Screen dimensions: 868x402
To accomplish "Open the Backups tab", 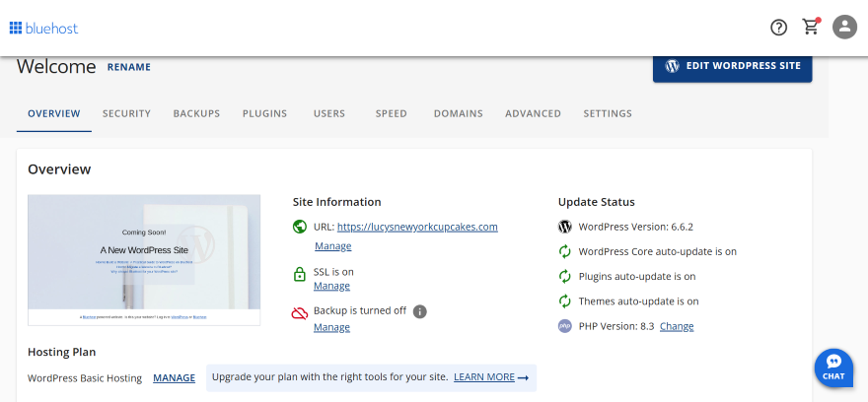I will 196,114.
